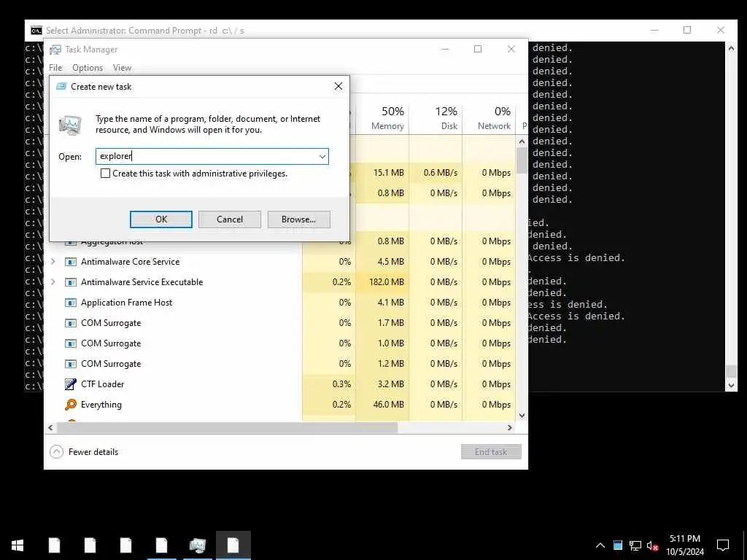
Task: Click the End task button
Action: coord(491,452)
